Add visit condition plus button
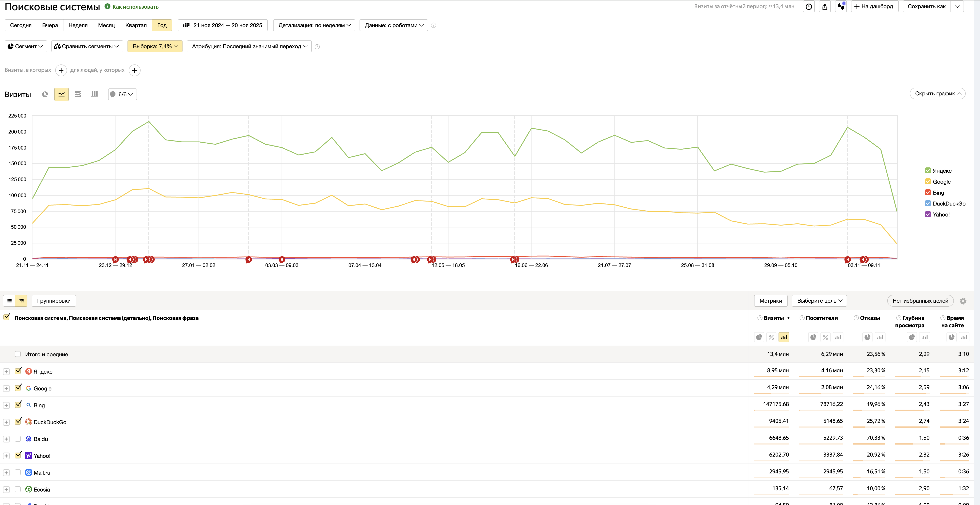The image size is (980, 505). 61,70
